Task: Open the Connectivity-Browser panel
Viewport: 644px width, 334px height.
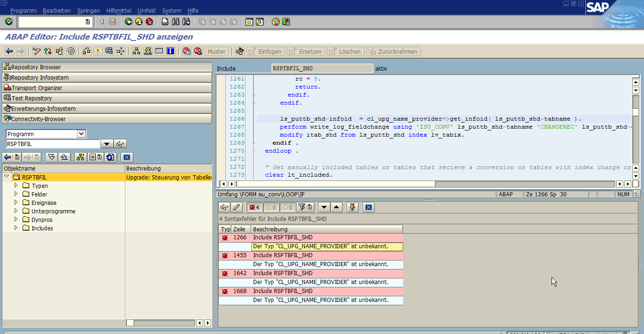Action: (x=107, y=119)
